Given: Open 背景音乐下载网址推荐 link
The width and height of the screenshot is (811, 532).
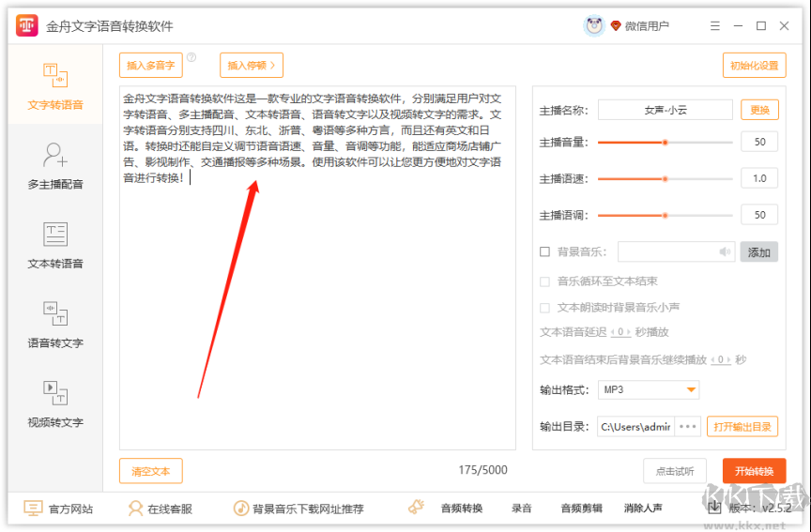Looking at the screenshot, I should 298,509.
